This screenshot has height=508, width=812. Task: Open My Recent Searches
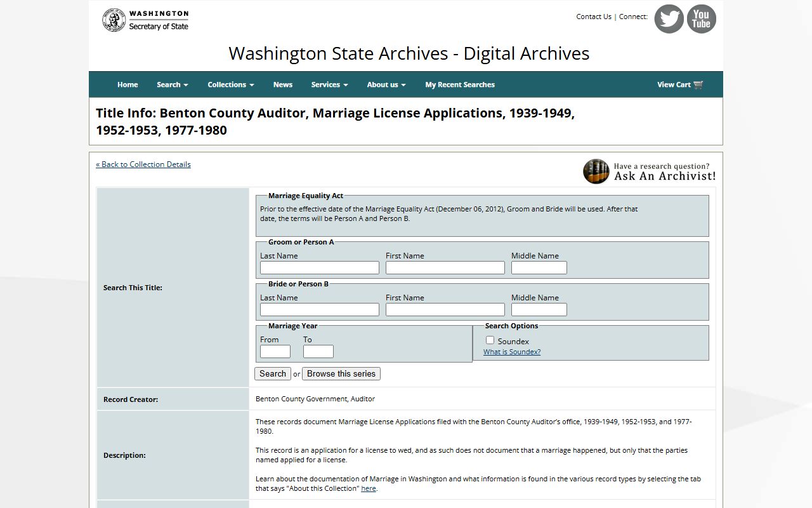(460, 84)
